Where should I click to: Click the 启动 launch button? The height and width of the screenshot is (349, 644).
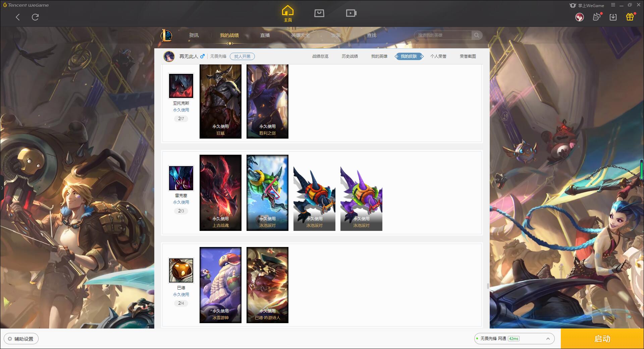(602, 339)
